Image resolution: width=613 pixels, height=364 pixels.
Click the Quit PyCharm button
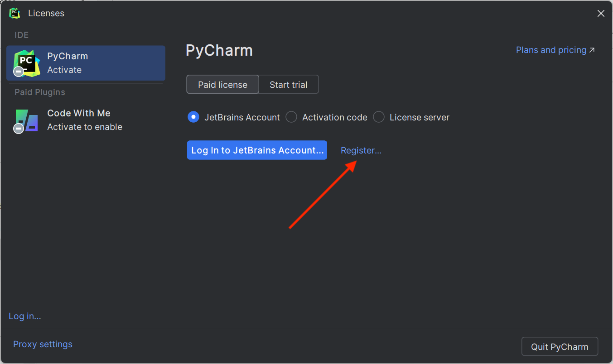pyautogui.click(x=560, y=347)
